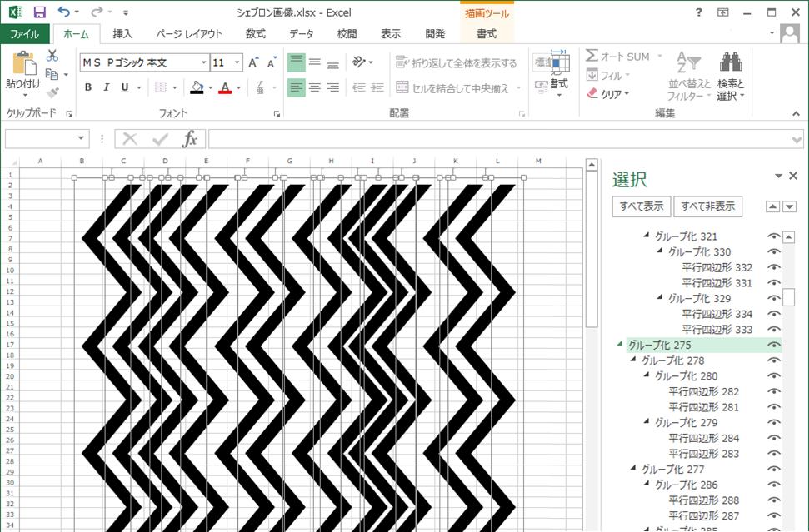The width and height of the screenshot is (809, 532).
Task: Click the red font color swatch
Action: [224, 88]
